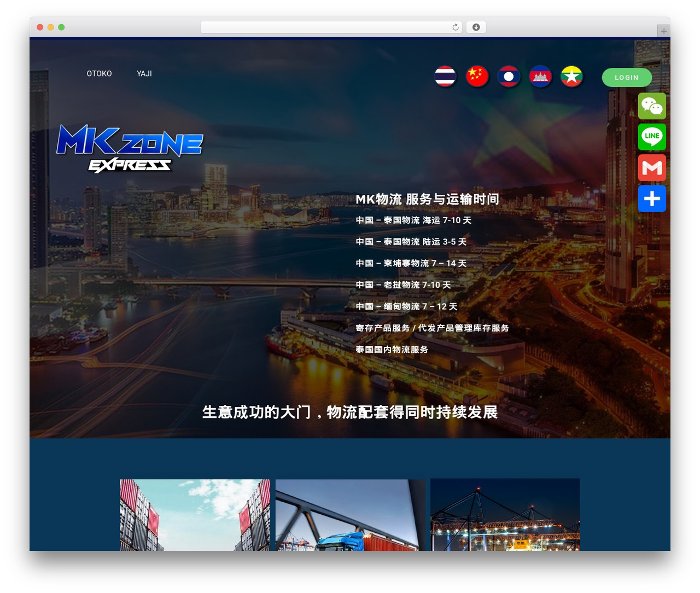Click the MK Zone Express logo
The width and height of the screenshot is (700, 593).
click(x=130, y=149)
